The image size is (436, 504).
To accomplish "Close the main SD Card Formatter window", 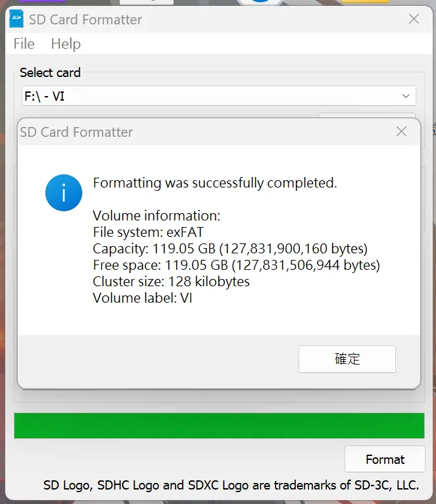I will coord(414,19).
